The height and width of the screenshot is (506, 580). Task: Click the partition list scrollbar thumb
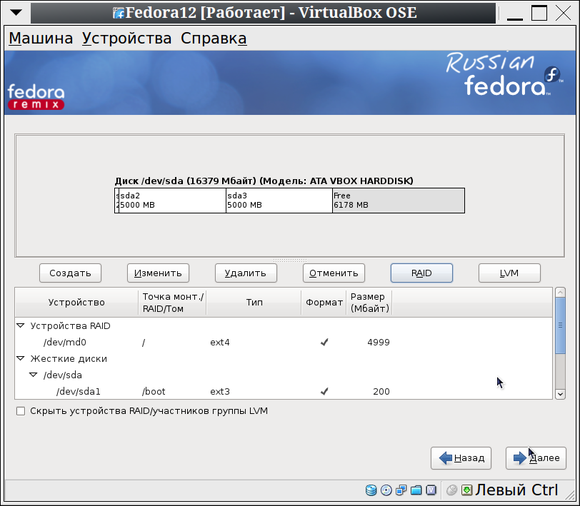tap(560, 326)
